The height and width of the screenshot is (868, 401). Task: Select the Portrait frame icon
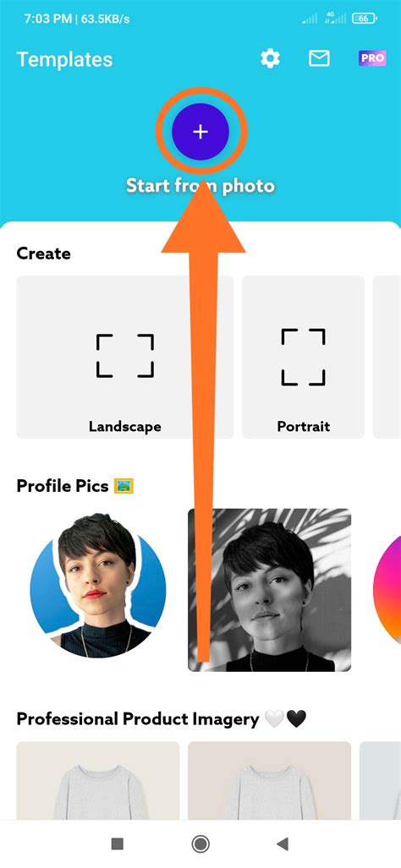coord(303,357)
